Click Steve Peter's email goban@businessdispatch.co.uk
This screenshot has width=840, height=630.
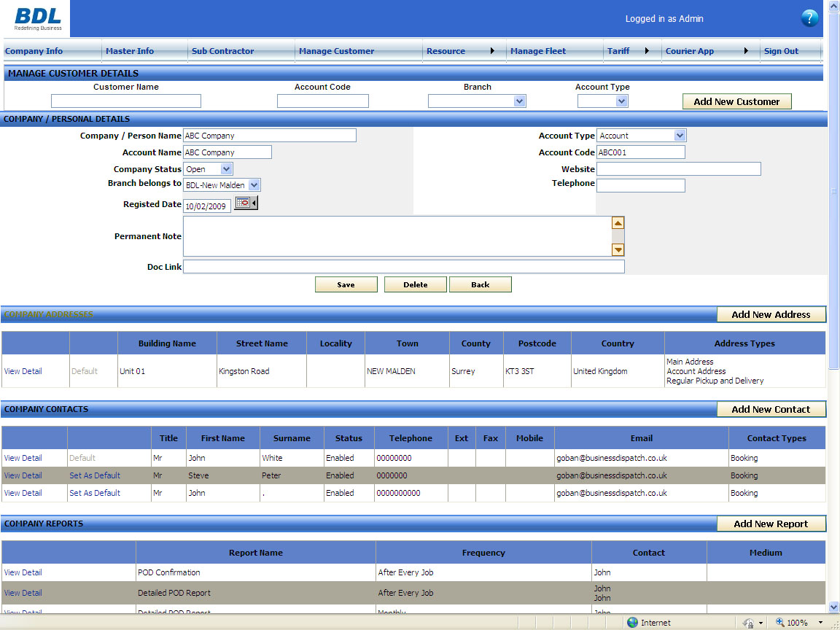coord(612,475)
